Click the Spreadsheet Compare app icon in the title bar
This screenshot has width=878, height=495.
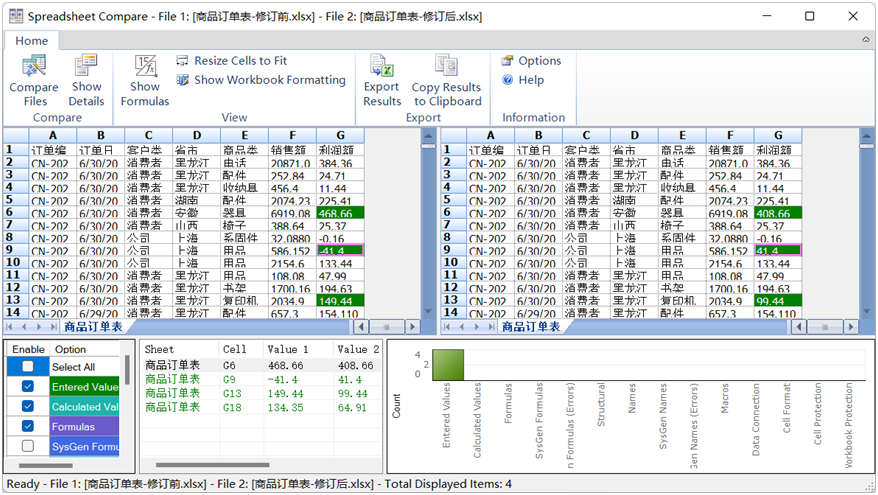16,16
